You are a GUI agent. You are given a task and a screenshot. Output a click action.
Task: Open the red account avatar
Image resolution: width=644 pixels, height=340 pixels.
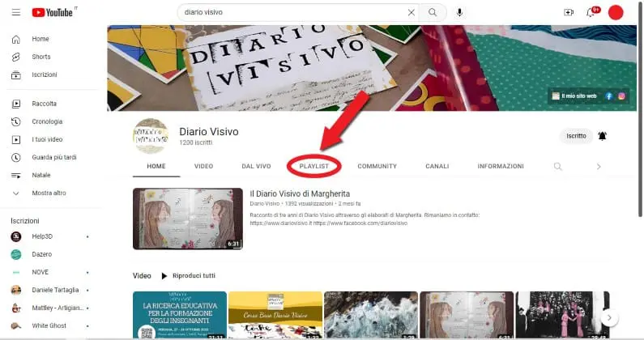616,12
